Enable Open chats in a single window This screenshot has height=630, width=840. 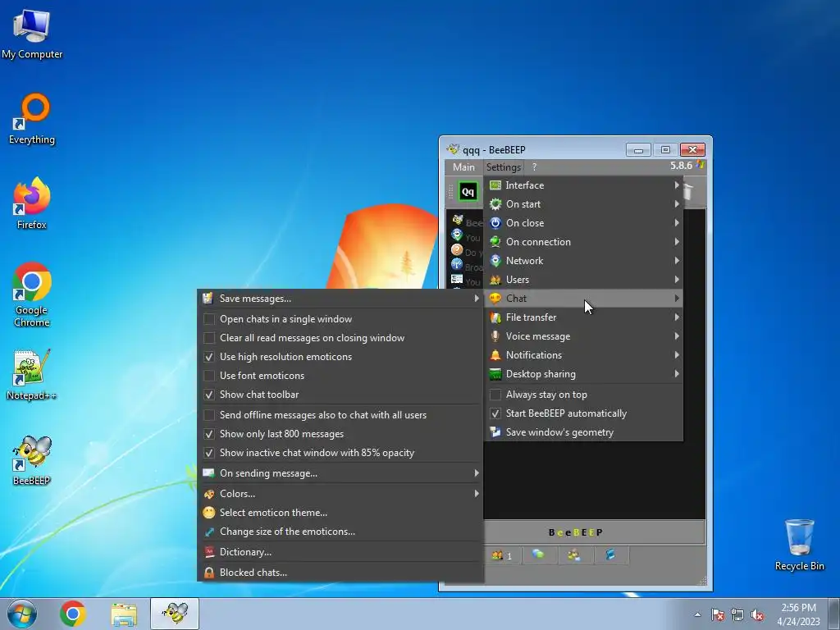click(209, 319)
